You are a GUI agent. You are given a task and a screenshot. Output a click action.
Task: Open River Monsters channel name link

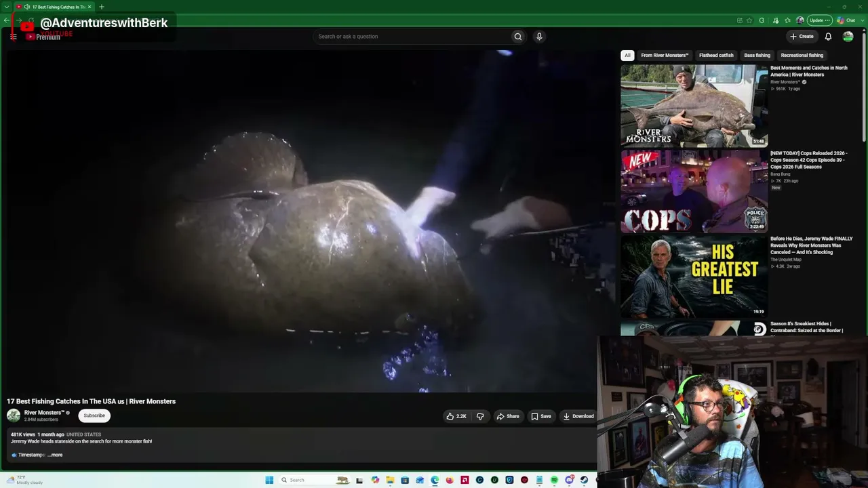point(44,413)
